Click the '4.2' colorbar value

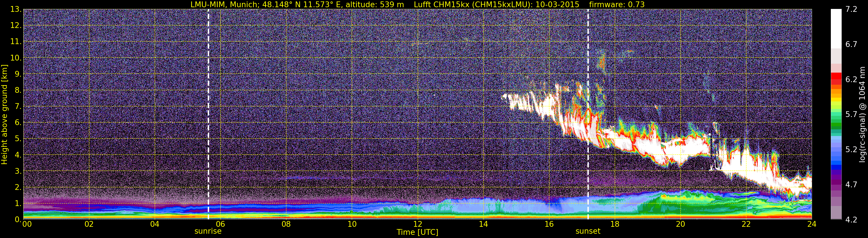point(851,220)
